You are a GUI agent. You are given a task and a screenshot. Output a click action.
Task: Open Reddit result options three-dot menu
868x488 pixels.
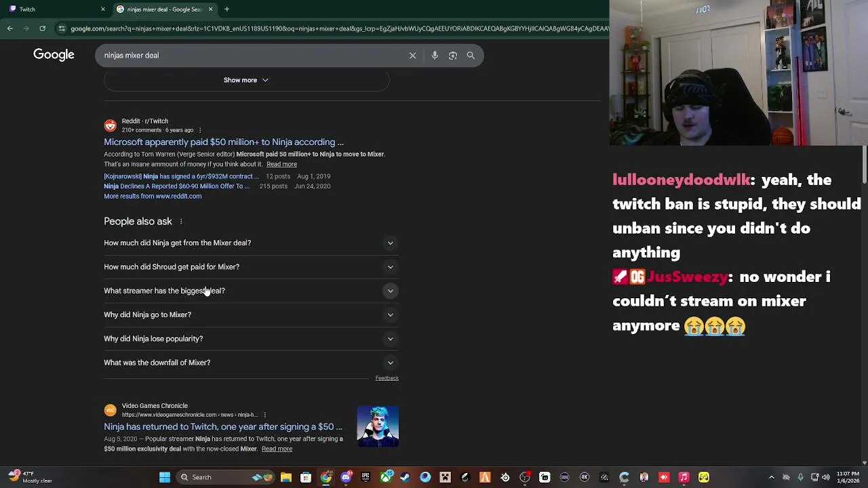(x=199, y=130)
